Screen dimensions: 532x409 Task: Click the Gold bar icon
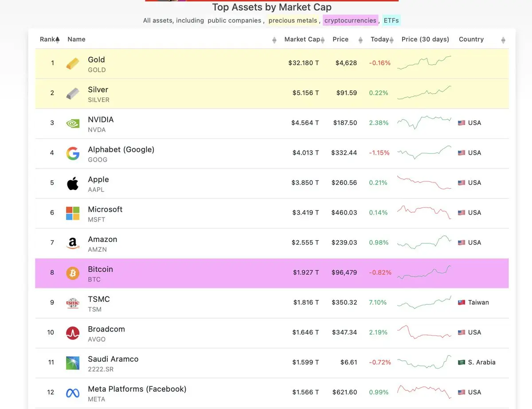pos(73,63)
